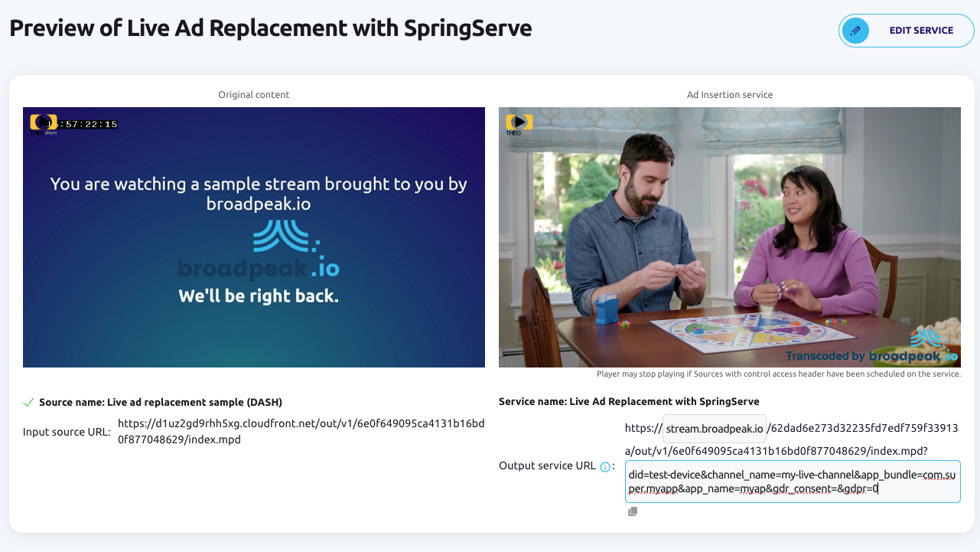Click the stream.broadpeak.io hostname field
The height and width of the screenshot is (552, 980).
point(715,429)
